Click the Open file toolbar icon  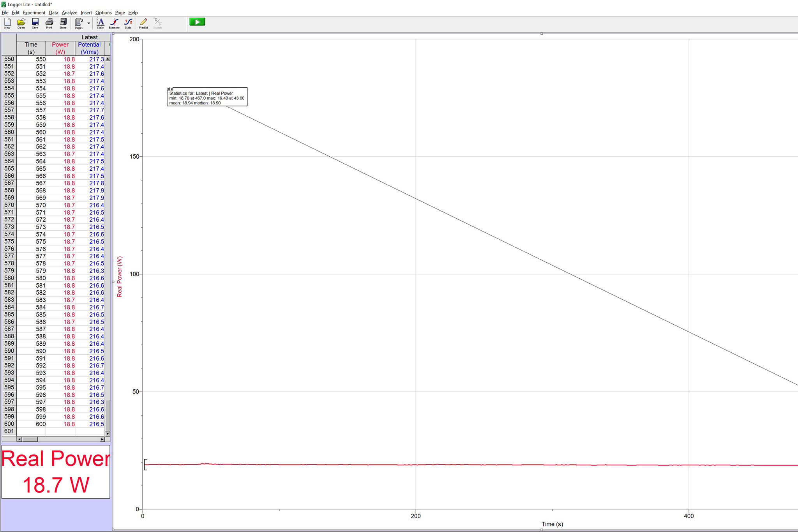tap(21, 23)
